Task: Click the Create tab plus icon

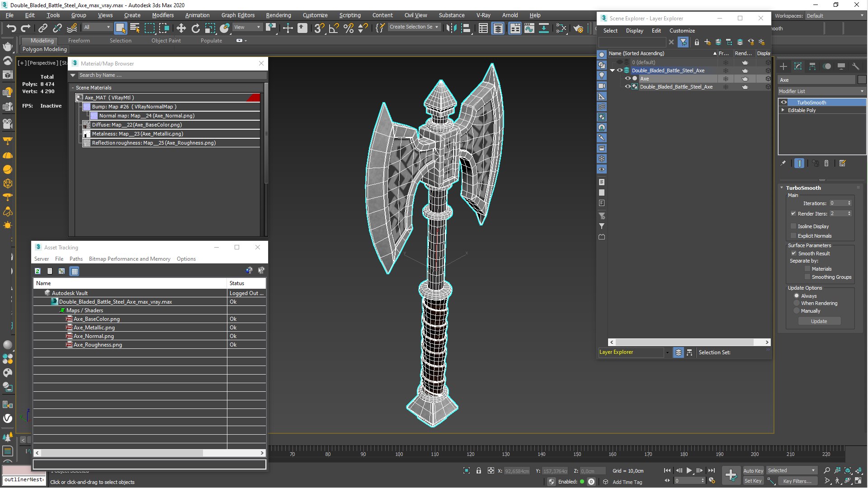Action: (783, 66)
